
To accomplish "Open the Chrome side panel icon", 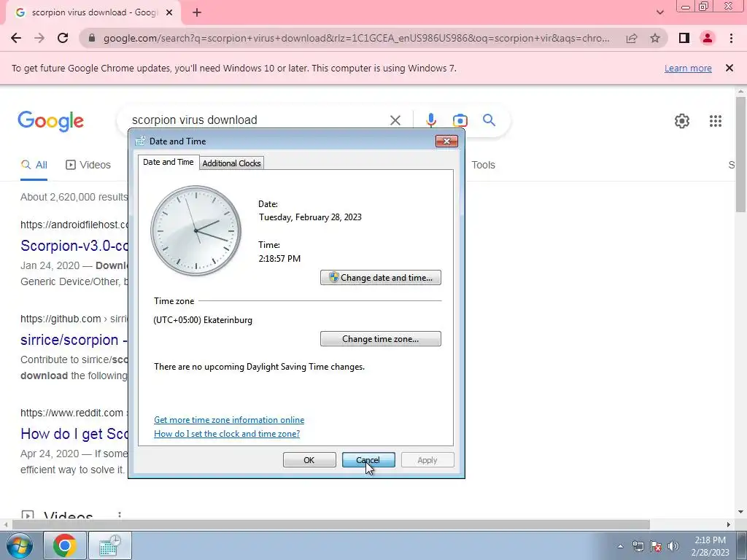I will [684, 38].
